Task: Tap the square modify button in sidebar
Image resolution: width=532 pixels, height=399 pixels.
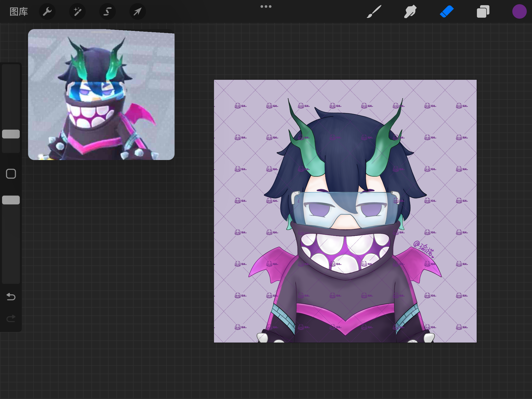Action: click(11, 174)
